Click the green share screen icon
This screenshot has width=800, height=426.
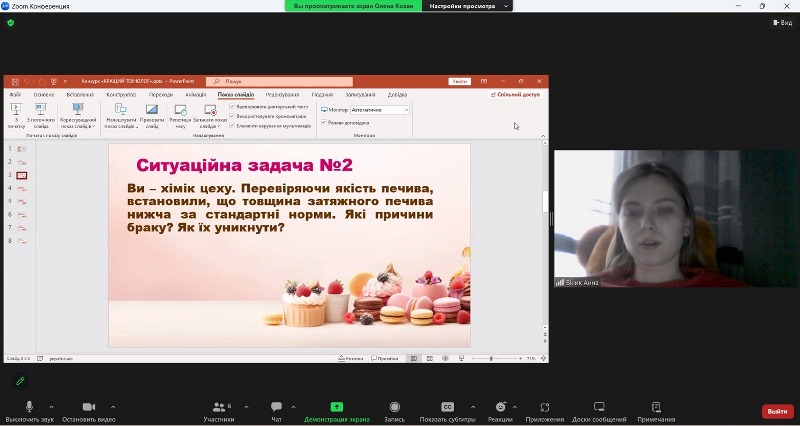[x=337, y=407]
